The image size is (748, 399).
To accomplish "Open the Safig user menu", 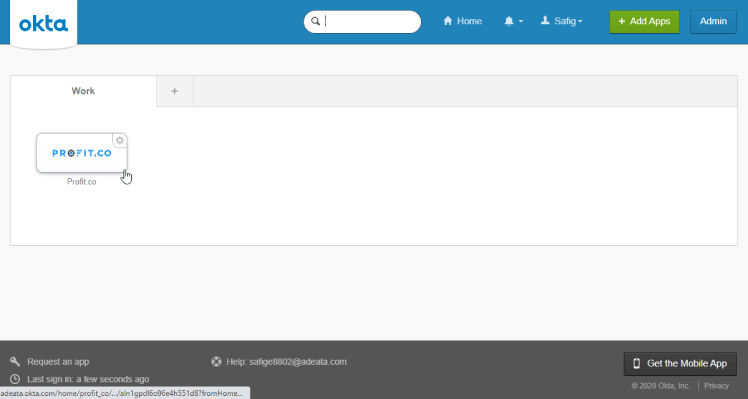I will 561,21.
